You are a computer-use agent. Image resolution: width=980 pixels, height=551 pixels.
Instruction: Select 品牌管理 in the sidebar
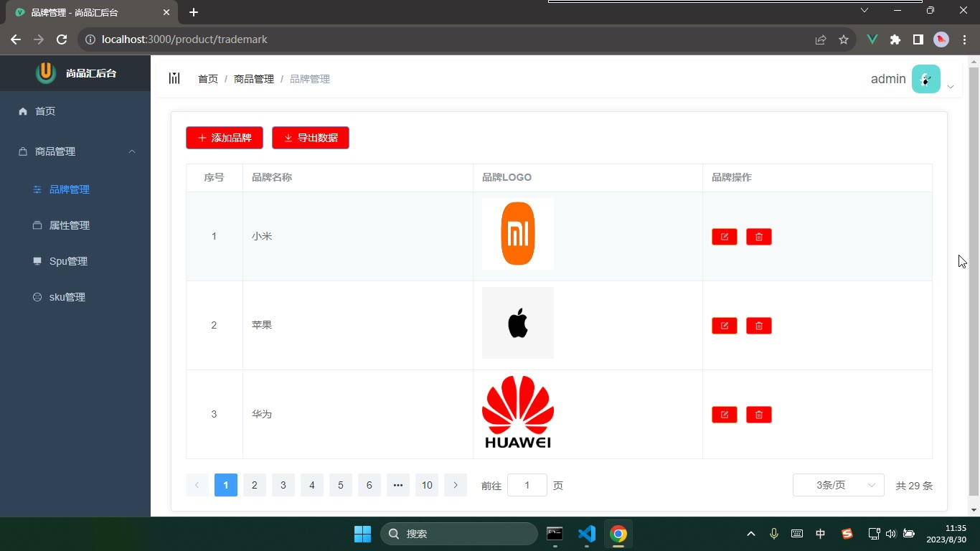coord(75,189)
